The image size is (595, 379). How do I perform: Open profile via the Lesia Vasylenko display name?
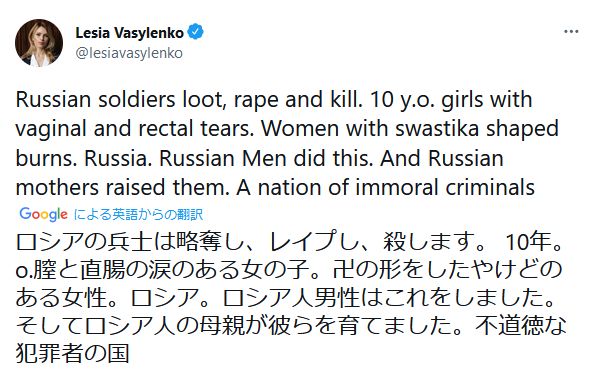129,33
